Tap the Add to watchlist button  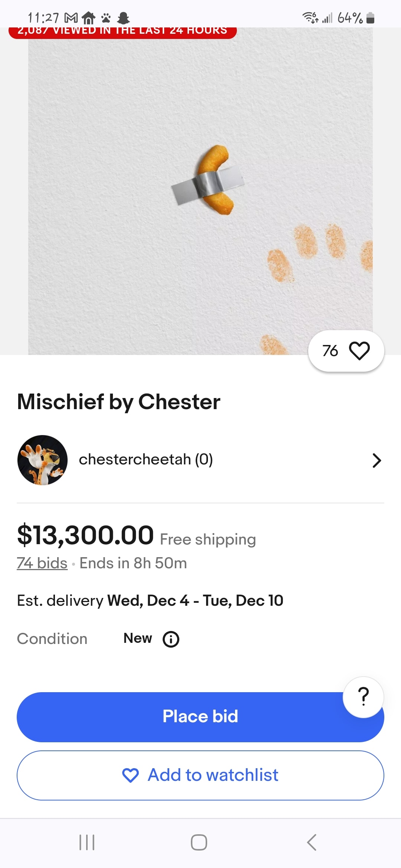pos(200,775)
